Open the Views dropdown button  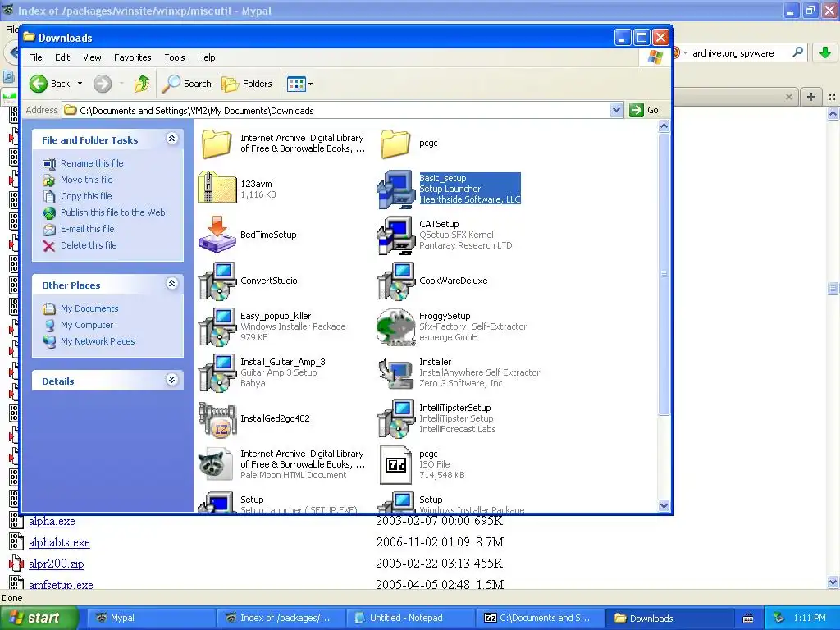[299, 84]
